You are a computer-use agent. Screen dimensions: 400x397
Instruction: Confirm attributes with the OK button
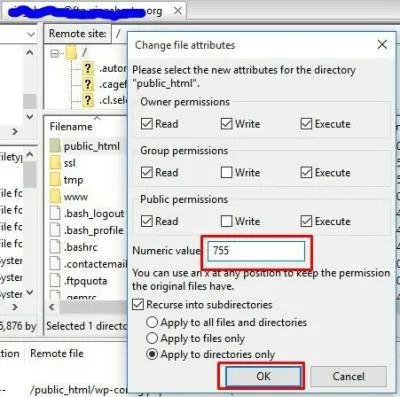coord(263,376)
